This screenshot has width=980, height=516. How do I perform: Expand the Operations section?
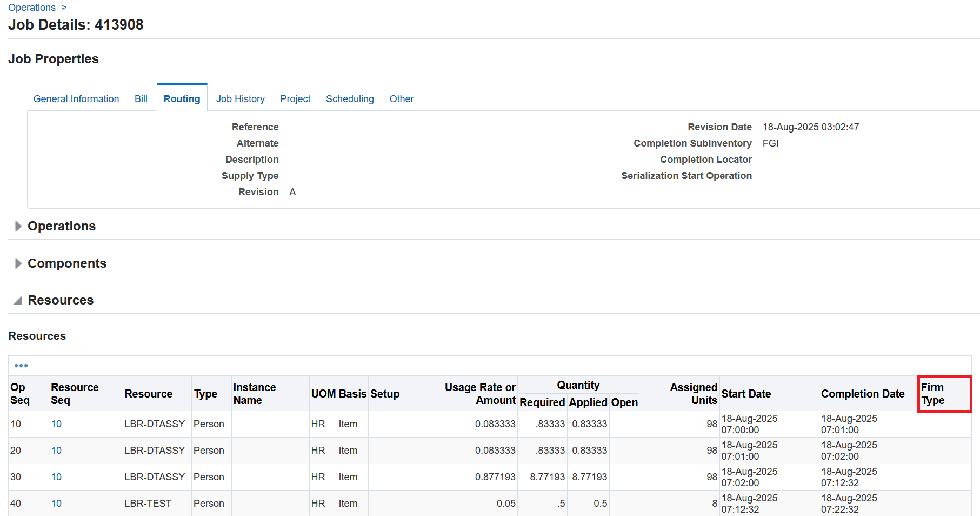[x=18, y=226]
